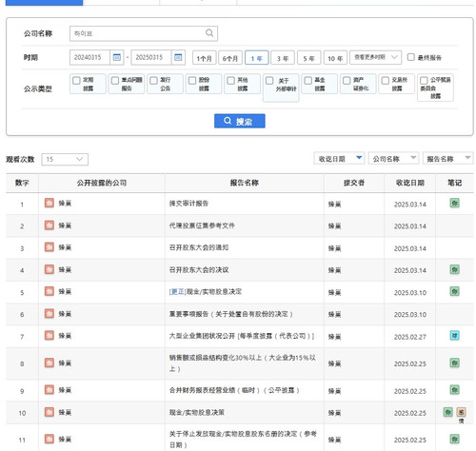476x451 pixels.
Task: Focus the 公司名称 company name input
Action: point(144,33)
